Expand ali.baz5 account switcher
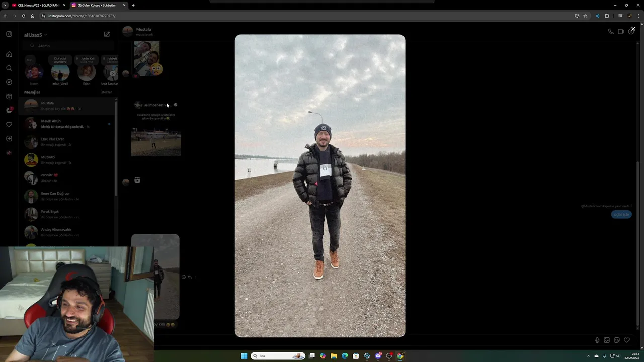Screen dimensions: 644x362 click(x=35, y=35)
